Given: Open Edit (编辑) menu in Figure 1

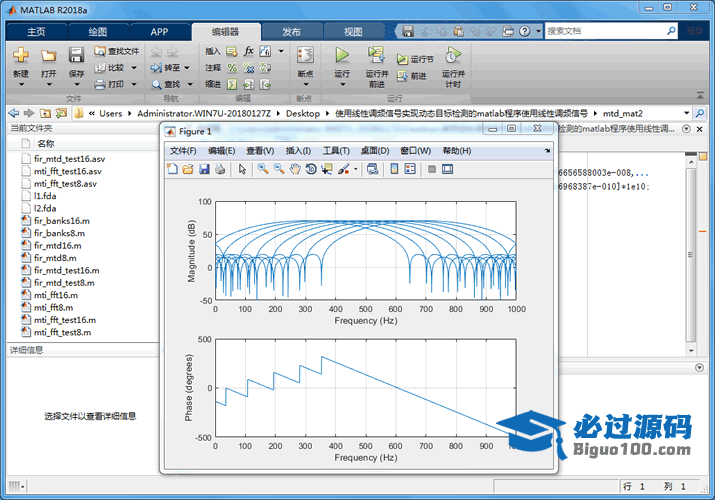Looking at the screenshot, I should point(222,151).
